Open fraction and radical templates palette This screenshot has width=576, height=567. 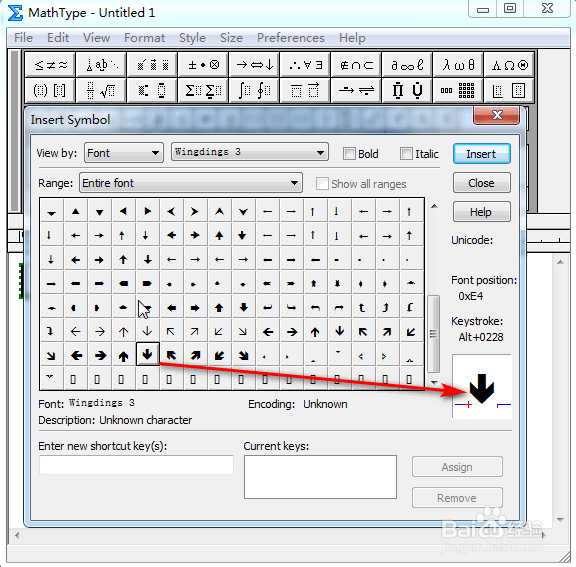(x=101, y=90)
